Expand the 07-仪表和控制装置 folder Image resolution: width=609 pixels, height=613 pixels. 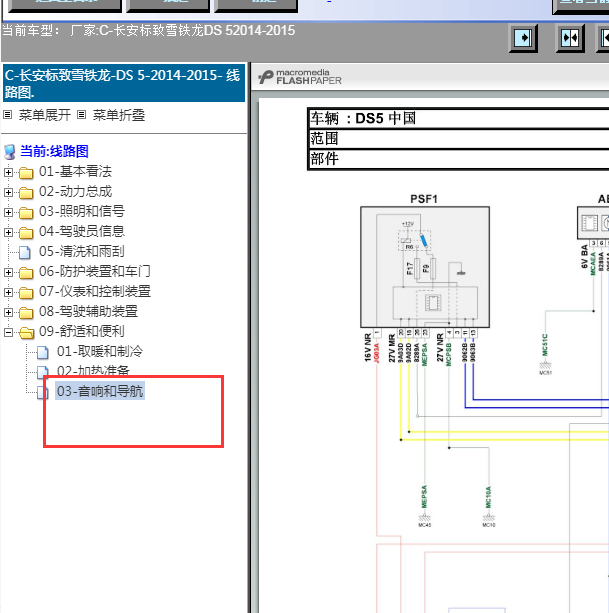click(8, 292)
